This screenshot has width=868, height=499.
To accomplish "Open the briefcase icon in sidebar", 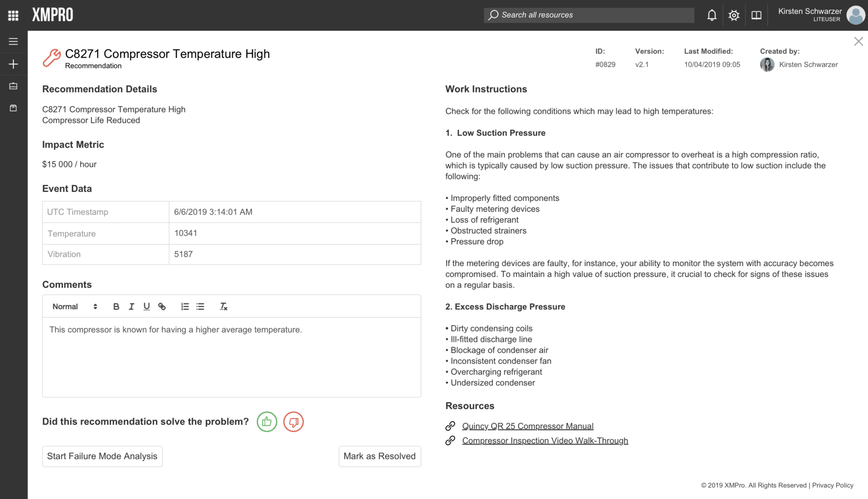I will pos(13,86).
